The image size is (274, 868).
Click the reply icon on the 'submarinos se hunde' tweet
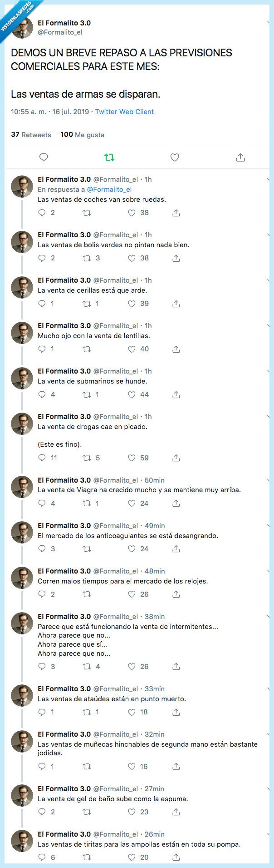[x=42, y=394]
